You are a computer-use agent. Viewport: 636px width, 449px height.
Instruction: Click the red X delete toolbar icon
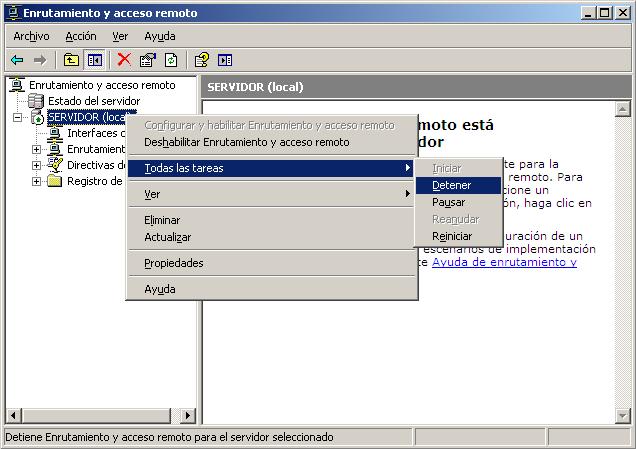(124, 60)
